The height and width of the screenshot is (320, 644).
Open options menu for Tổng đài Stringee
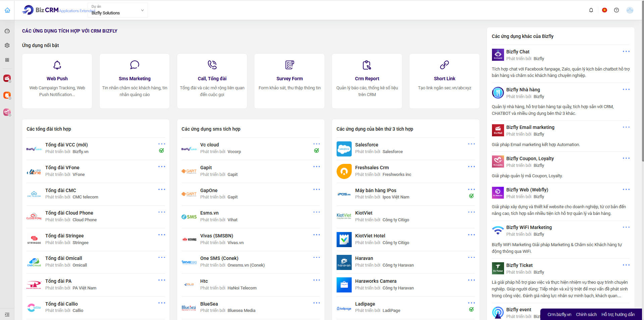coord(162,235)
